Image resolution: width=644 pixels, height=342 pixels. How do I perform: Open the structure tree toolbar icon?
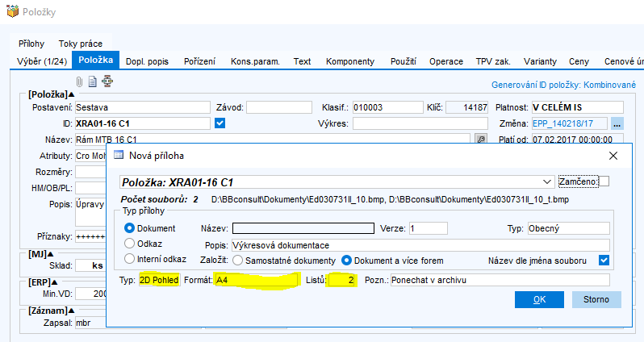point(107,81)
